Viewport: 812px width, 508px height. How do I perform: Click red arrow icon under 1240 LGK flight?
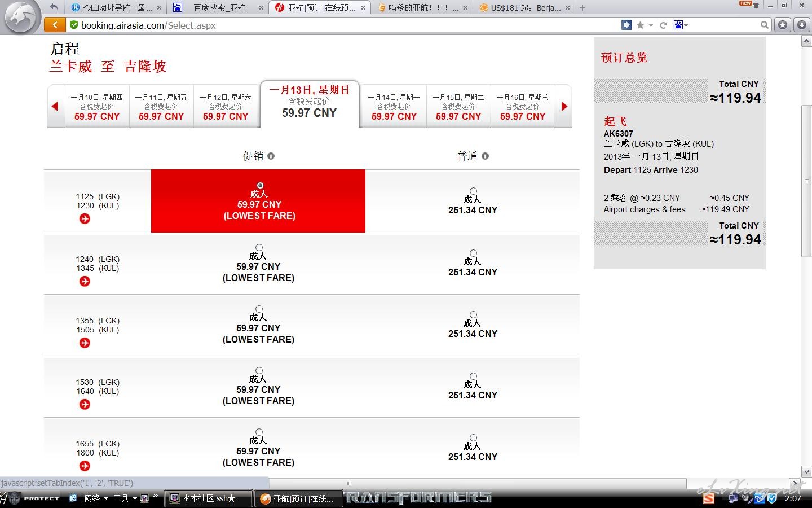pos(85,281)
